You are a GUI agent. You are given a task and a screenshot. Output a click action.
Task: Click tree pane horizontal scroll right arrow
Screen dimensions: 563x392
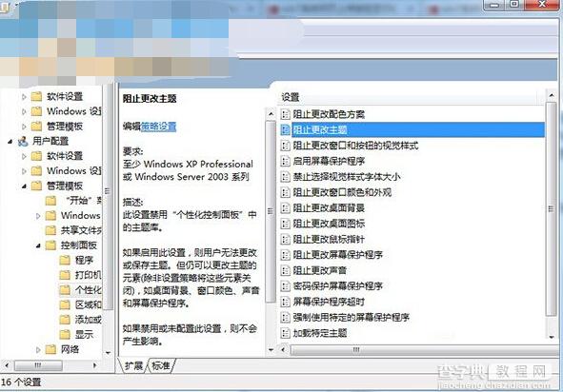(x=95, y=365)
